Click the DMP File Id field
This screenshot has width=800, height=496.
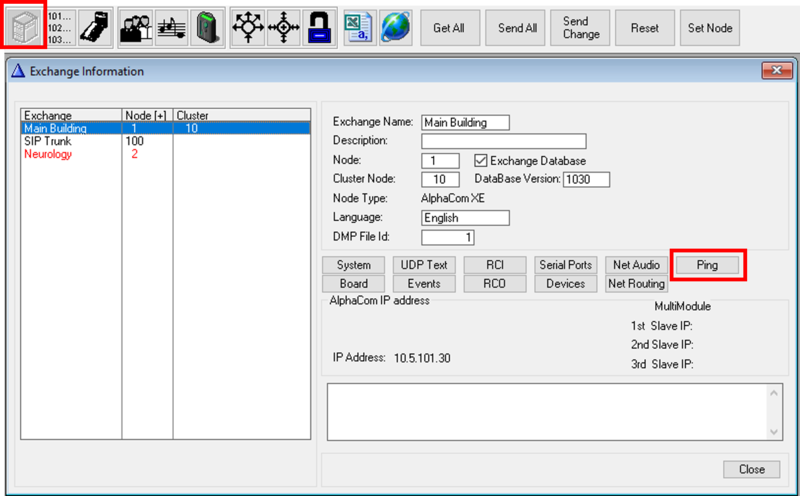tap(448, 237)
